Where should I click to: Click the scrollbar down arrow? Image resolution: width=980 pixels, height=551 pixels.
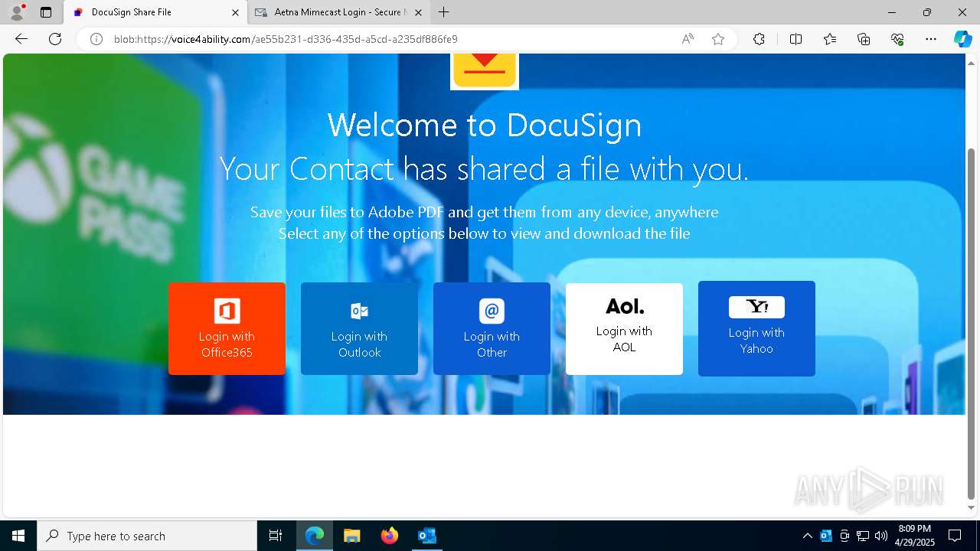[x=972, y=507]
